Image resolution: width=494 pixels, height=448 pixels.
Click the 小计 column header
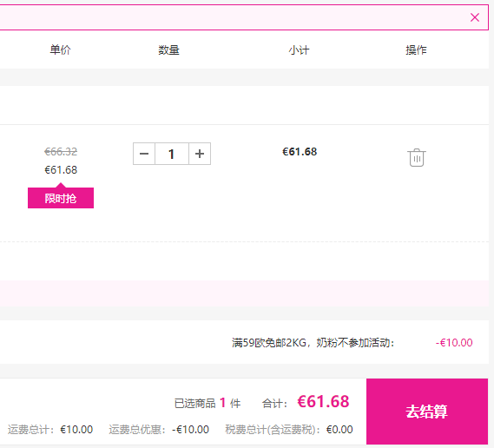pos(299,49)
